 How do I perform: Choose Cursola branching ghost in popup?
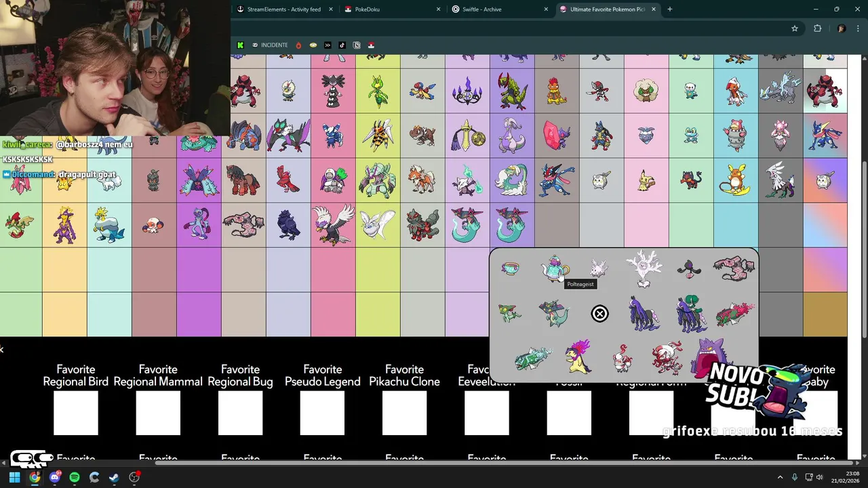tap(644, 269)
